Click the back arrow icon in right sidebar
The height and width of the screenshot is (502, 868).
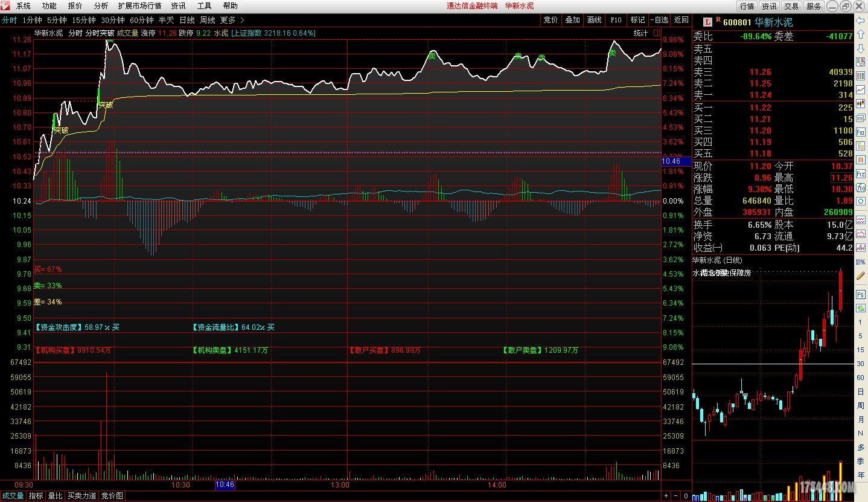click(x=861, y=20)
